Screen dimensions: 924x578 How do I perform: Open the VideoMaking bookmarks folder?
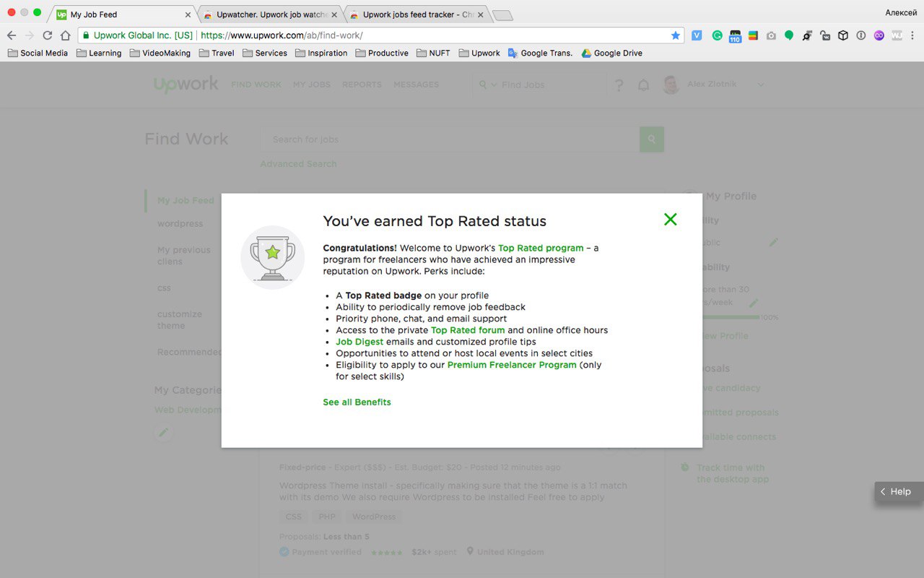[x=160, y=53]
